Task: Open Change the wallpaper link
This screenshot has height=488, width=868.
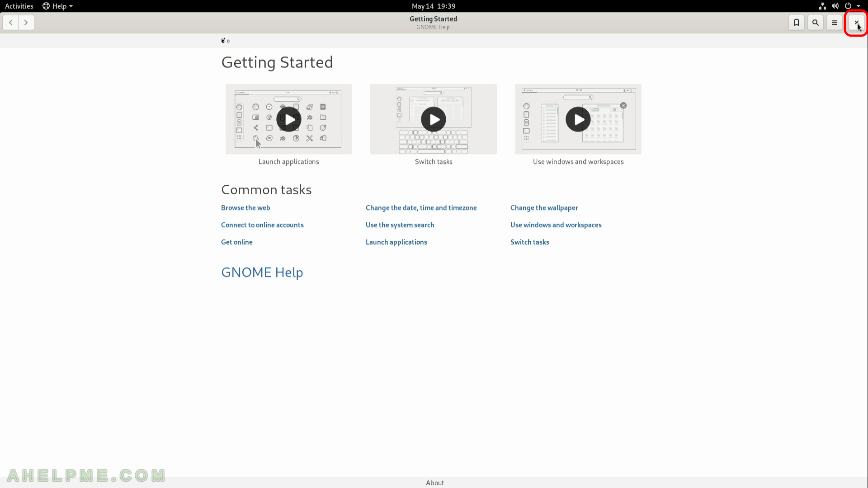Action: [x=544, y=208]
